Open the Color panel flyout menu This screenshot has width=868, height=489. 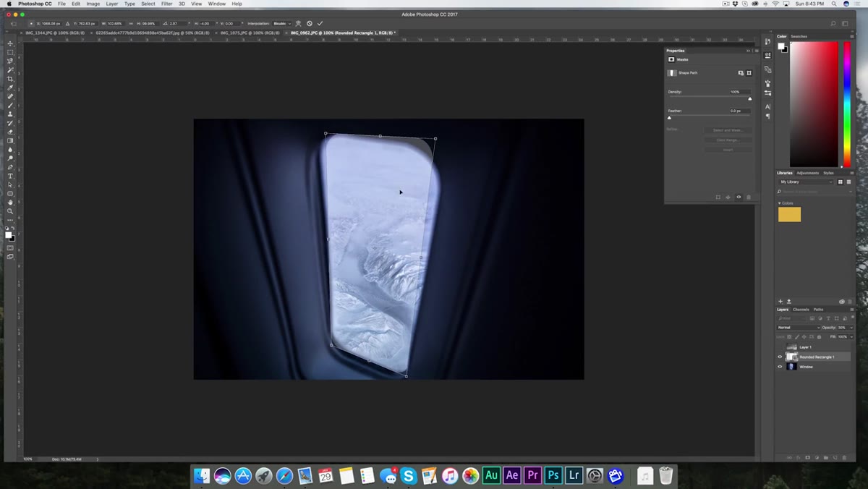click(x=852, y=36)
